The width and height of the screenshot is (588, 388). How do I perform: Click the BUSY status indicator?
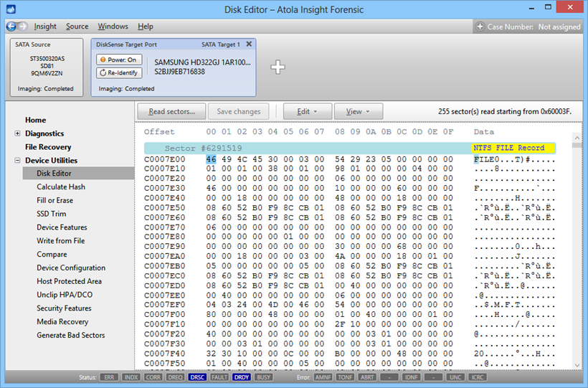point(264,377)
